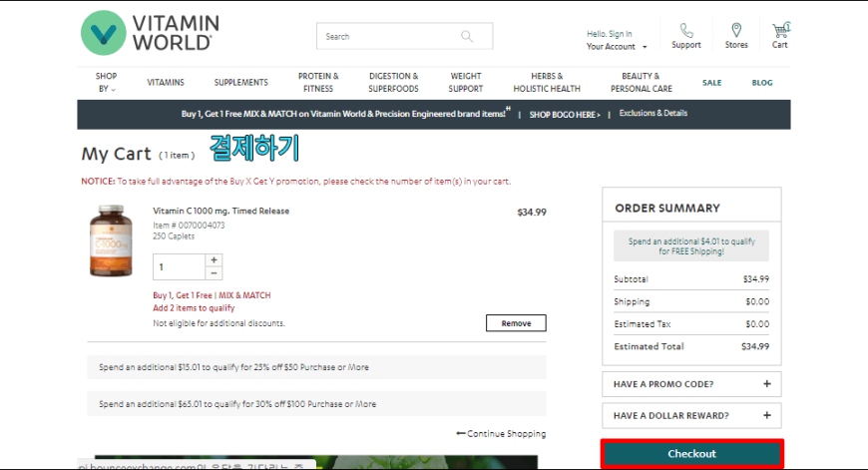Open the Vitamins menu

pos(166,83)
